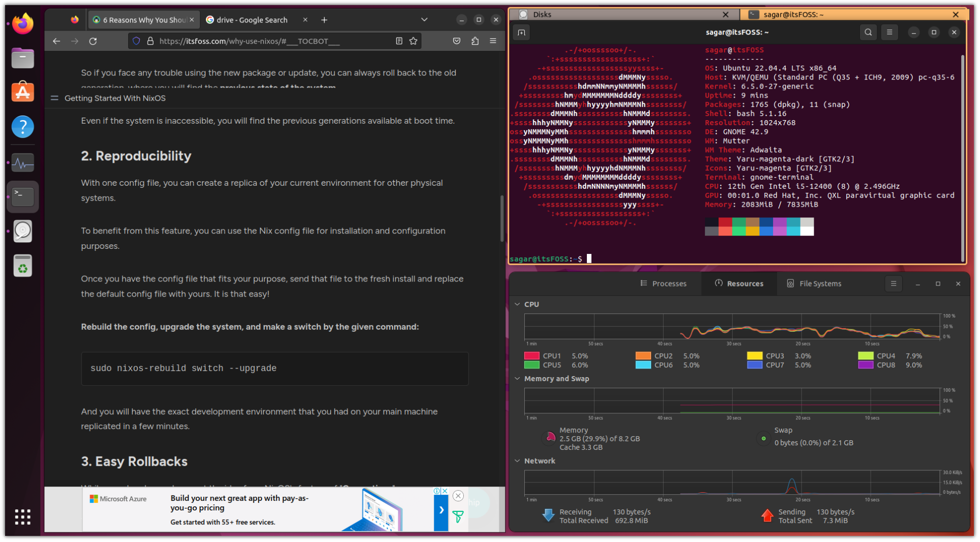The image size is (980, 542).
Task: Save the page to Pocket
Action: [x=456, y=41]
